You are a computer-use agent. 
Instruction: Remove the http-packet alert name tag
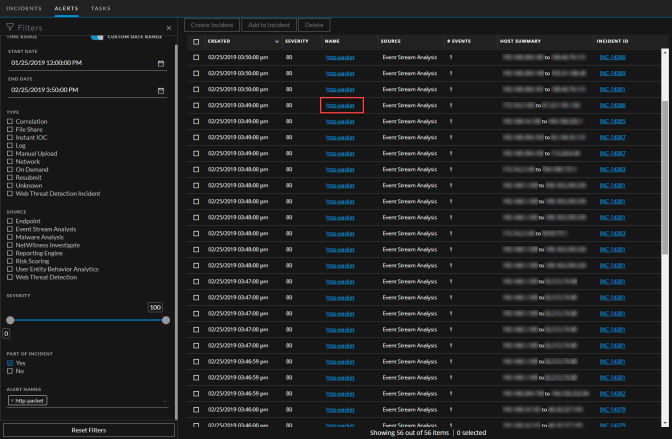pyautogui.click(x=12, y=400)
